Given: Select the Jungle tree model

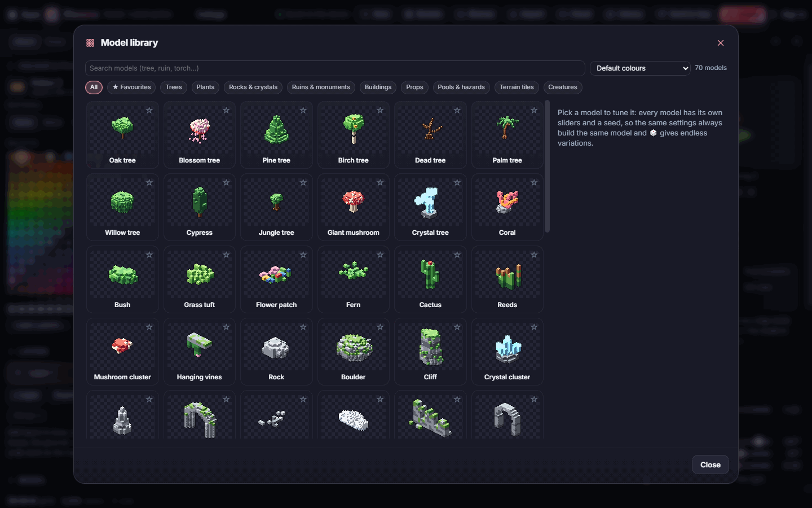Looking at the screenshot, I should click(x=276, y=207).
